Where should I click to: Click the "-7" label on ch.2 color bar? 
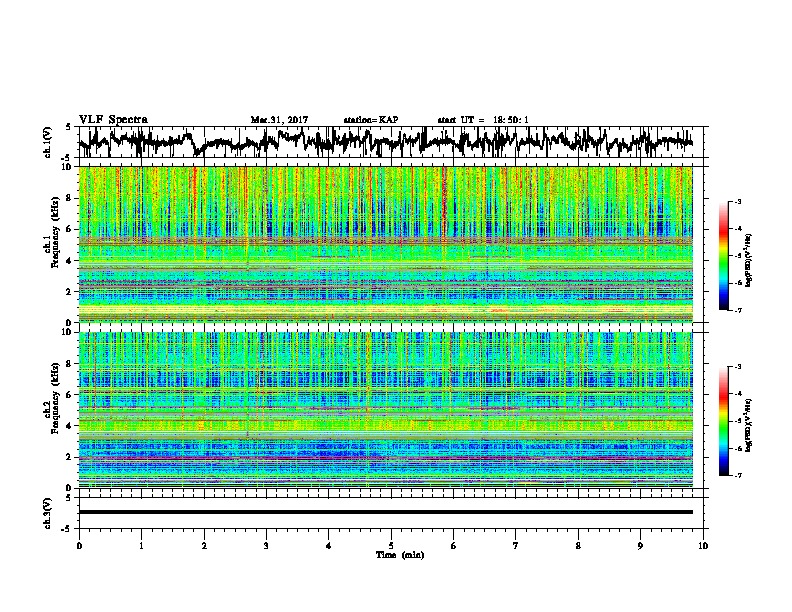738,475
